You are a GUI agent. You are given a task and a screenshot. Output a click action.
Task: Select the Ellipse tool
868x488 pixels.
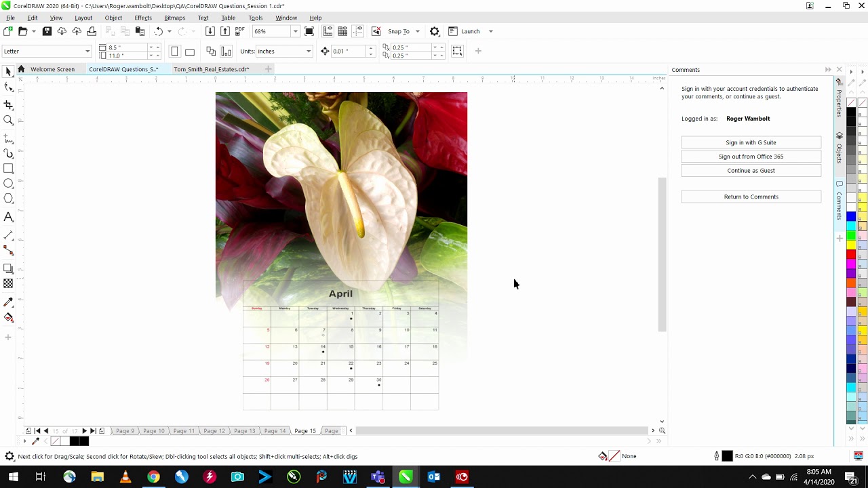click(8, 184)
